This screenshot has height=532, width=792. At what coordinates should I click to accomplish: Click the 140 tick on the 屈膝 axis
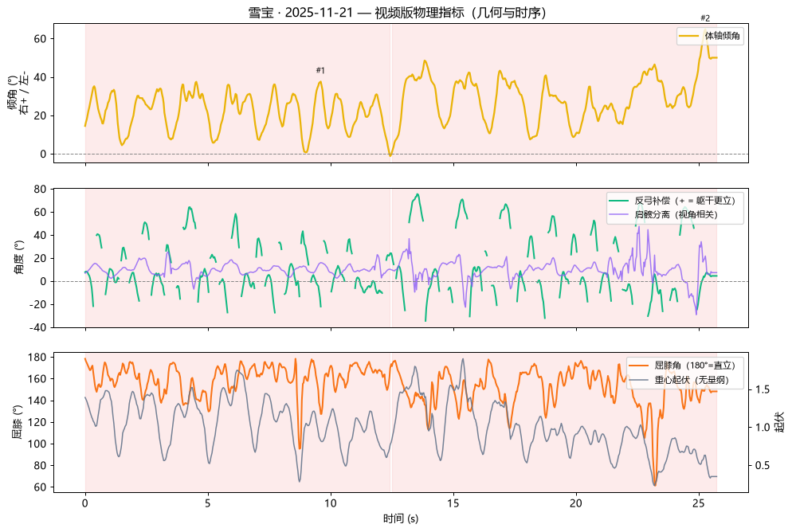click(37, 401)
